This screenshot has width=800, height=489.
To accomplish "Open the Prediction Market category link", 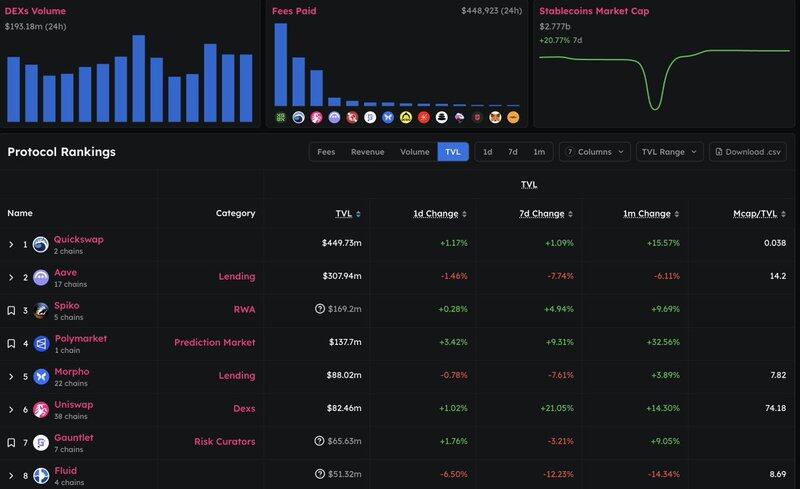I will (214, 342).
